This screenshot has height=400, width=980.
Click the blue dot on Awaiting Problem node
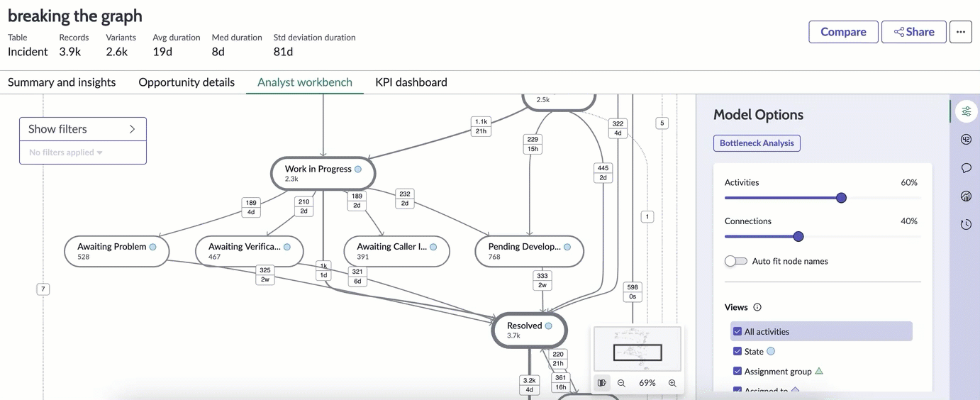coord(152,247)
